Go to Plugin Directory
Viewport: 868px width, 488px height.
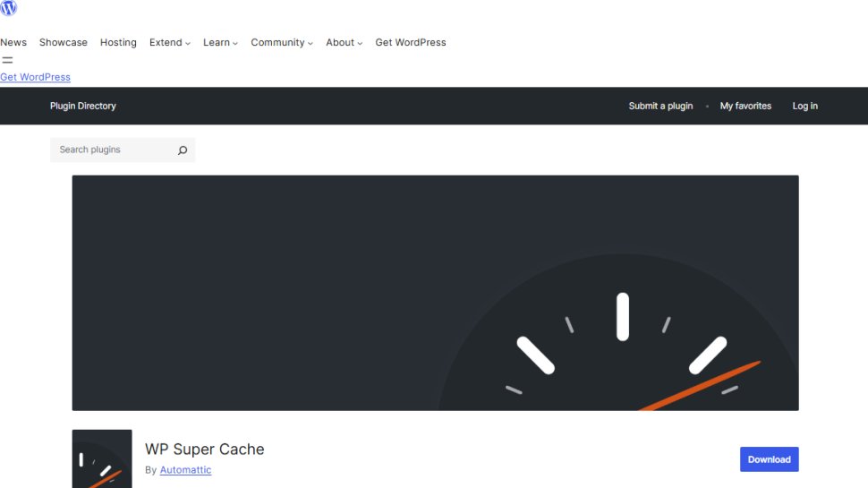83,106
